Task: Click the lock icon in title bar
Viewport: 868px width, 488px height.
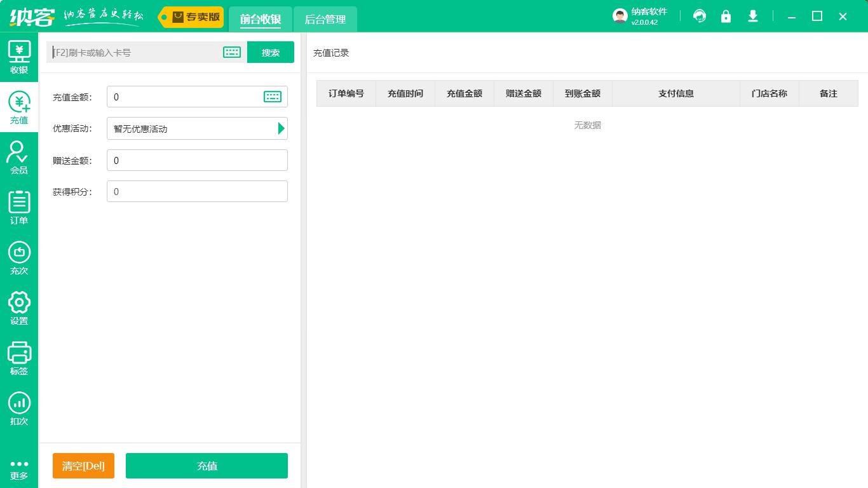Action: tap(726, 16)
